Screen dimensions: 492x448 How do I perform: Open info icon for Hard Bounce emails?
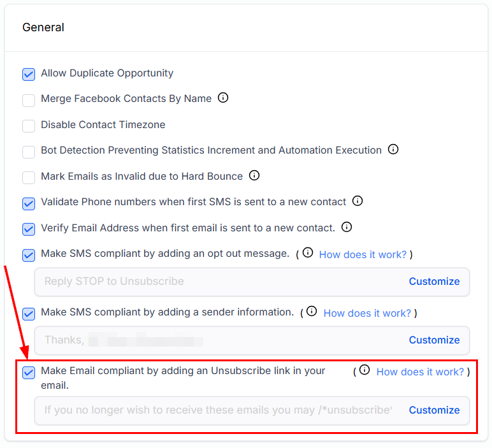point(254,175)
